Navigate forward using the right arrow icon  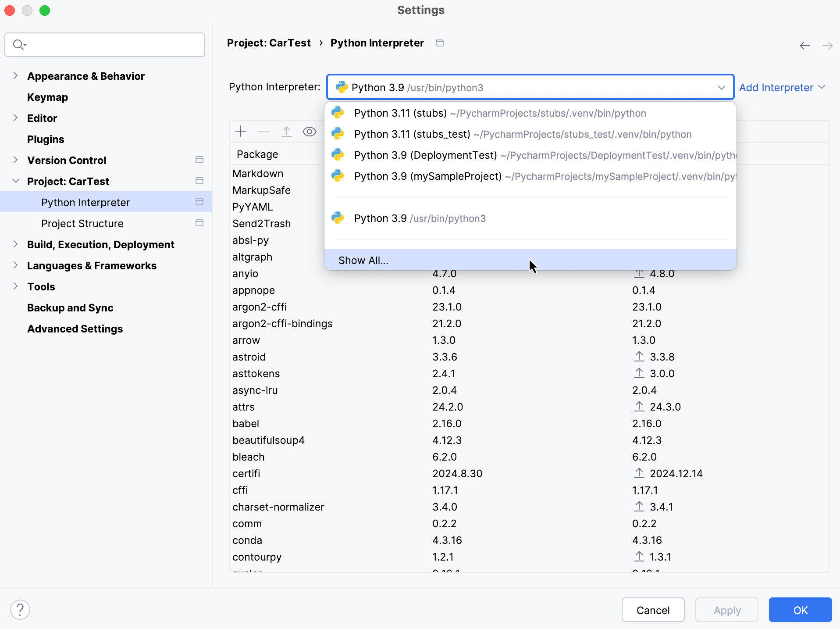coord(828,45)
